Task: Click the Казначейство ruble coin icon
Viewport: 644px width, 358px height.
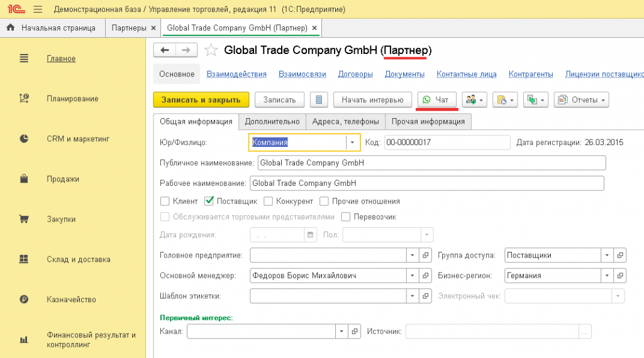Action: point(24,300)
